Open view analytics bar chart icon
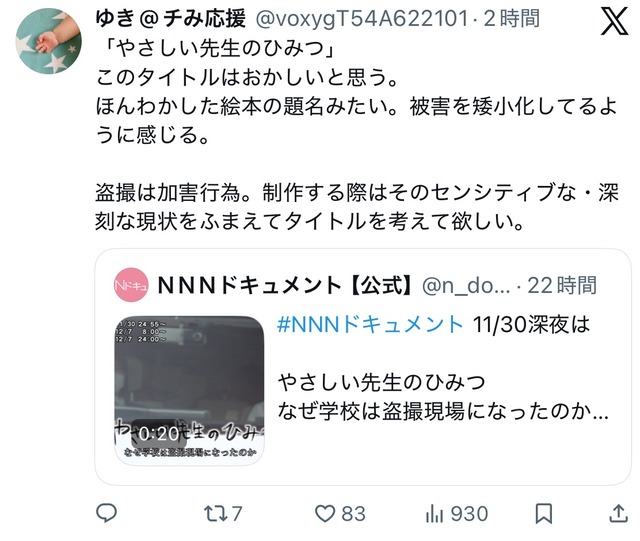This screenshot has height=541, width=640. 434,513
